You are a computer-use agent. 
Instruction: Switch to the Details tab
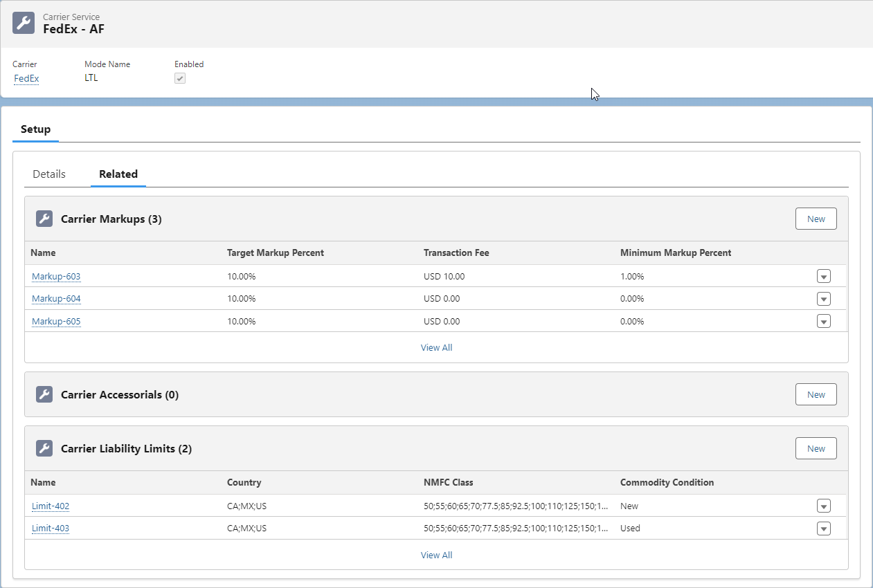point(49,174)
